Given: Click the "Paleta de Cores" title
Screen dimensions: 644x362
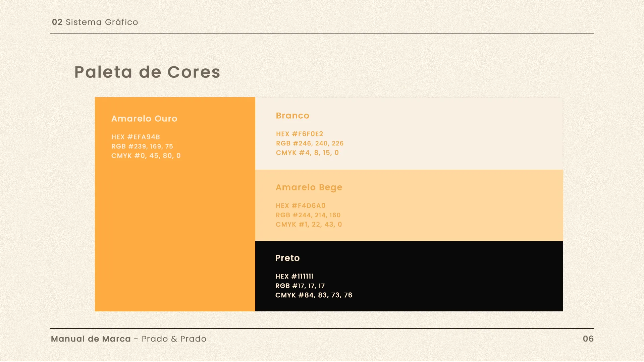Looking at the screenshot, I should click(147, 72).
